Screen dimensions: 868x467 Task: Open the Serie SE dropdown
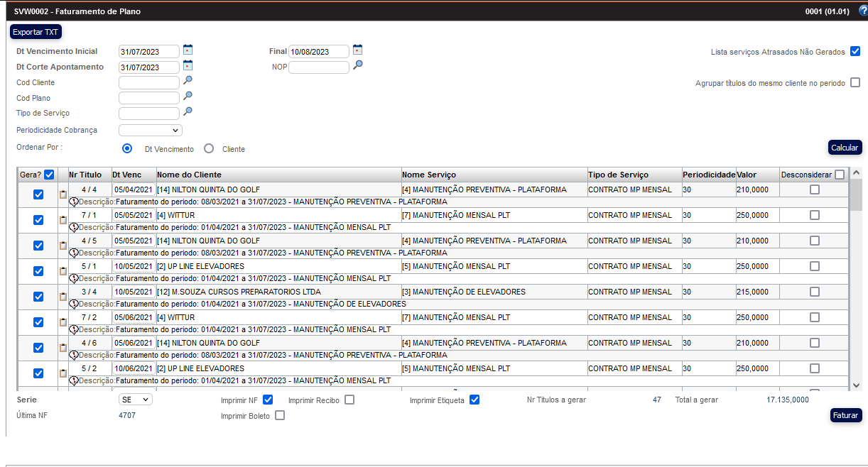(x=136, y=400)
